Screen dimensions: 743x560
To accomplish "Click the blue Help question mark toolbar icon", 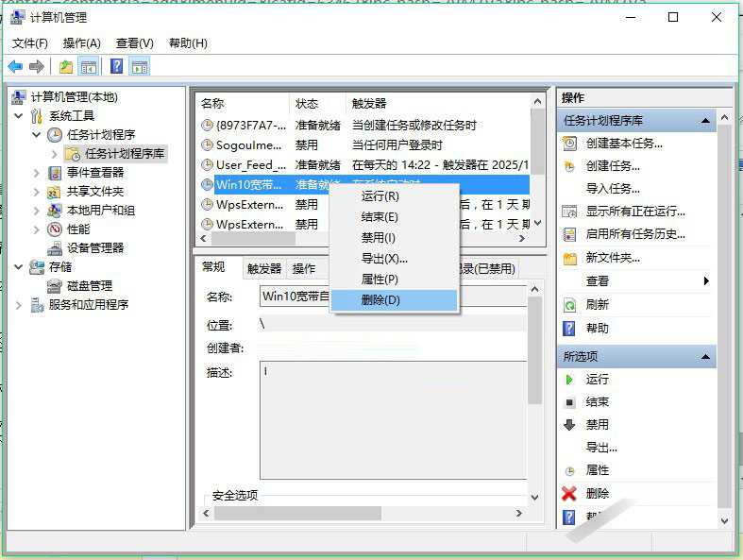I will click(116, 66).
